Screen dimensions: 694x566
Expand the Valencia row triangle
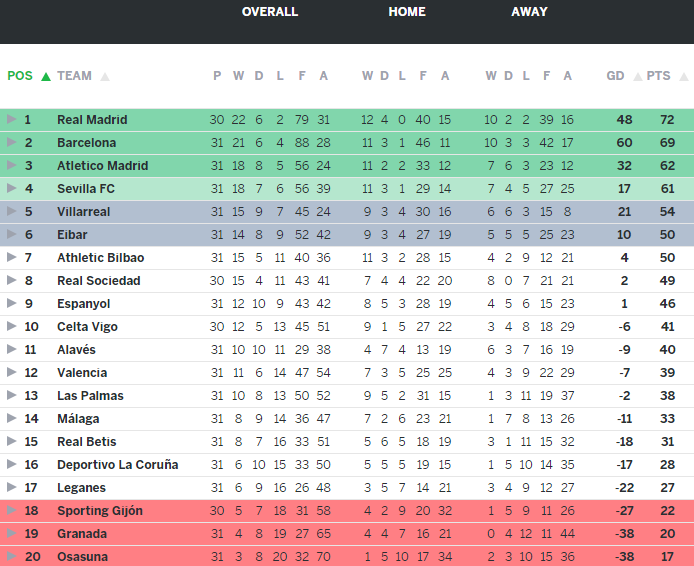pyautogui.click(x=11, y=373)
